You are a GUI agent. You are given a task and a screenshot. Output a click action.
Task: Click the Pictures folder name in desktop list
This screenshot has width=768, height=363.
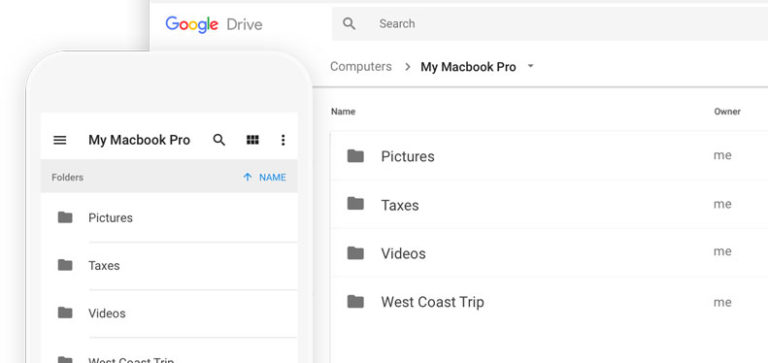(x=408, y=156)
